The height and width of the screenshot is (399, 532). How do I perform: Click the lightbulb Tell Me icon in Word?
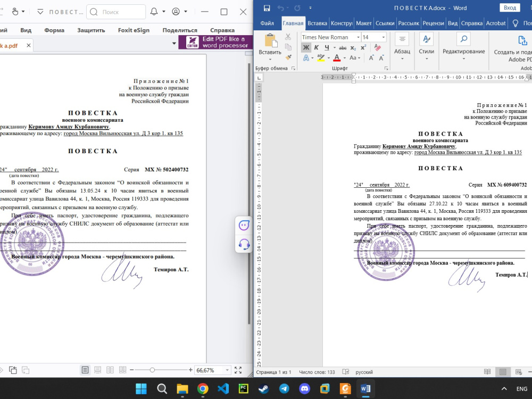[x=516, y=23]
